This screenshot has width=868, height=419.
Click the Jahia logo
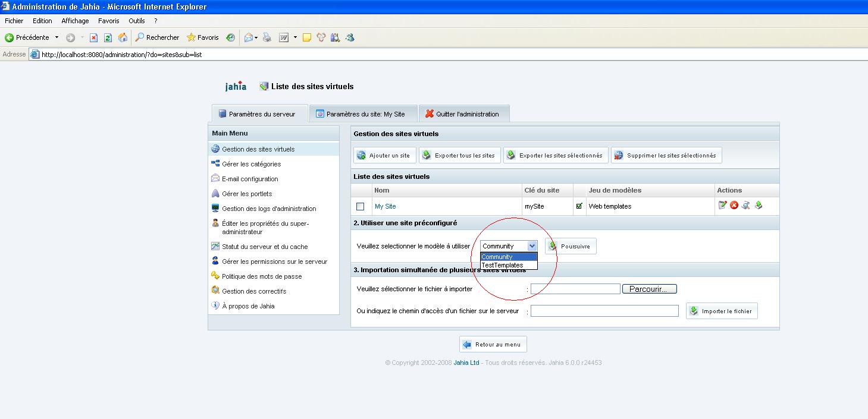(236, 86)
